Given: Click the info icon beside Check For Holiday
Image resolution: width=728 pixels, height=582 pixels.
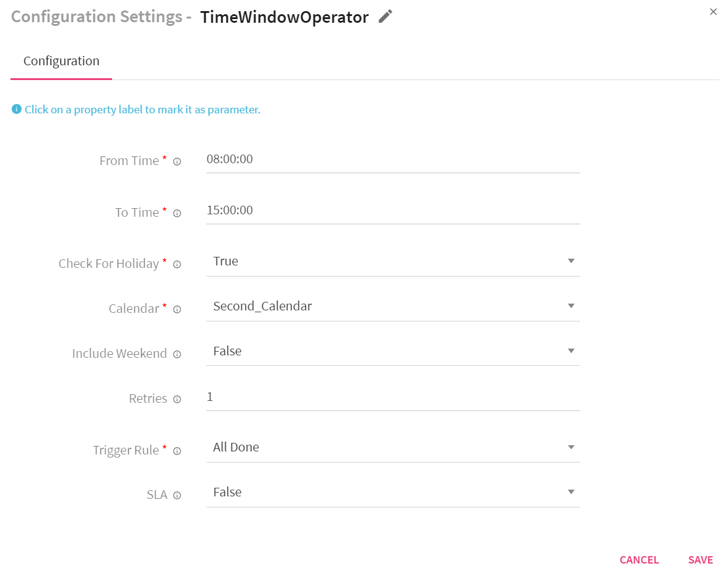Looking at the screenshot, I should (177, 264).
